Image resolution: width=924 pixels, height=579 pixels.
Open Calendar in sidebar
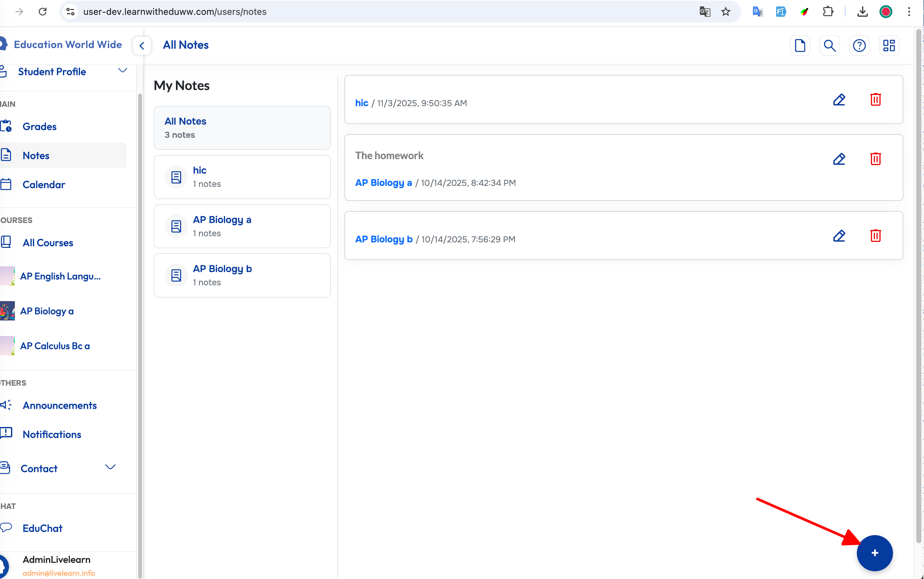(44, 185)
